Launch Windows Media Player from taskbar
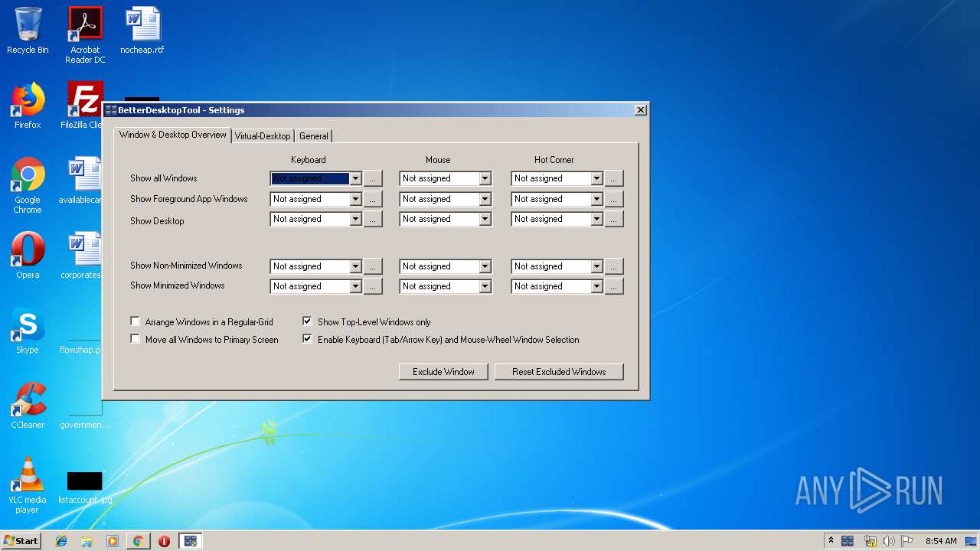This screenshot has width=980, height=551. [113, 541]
